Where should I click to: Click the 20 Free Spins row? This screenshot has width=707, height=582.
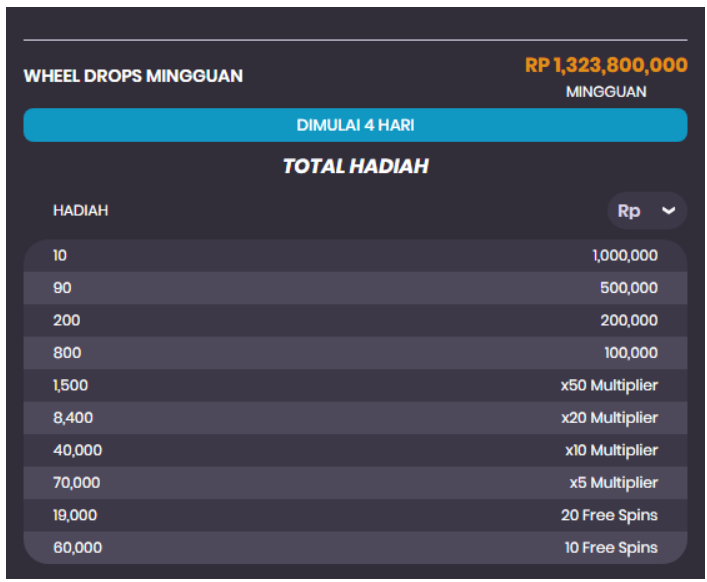(355, 515)
